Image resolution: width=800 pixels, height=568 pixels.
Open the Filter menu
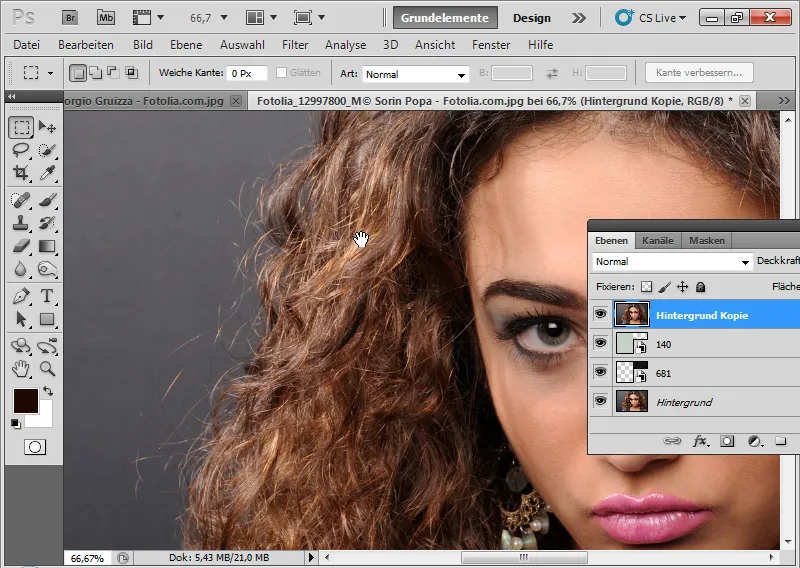point(295,45)
